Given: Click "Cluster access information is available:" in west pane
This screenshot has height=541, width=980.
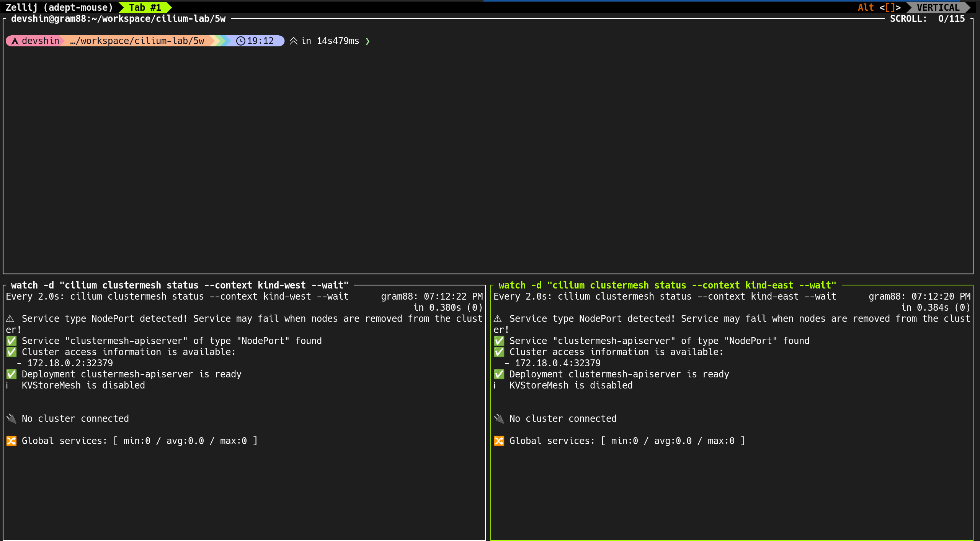Looking at the screenshot, I should click(129, 352).
